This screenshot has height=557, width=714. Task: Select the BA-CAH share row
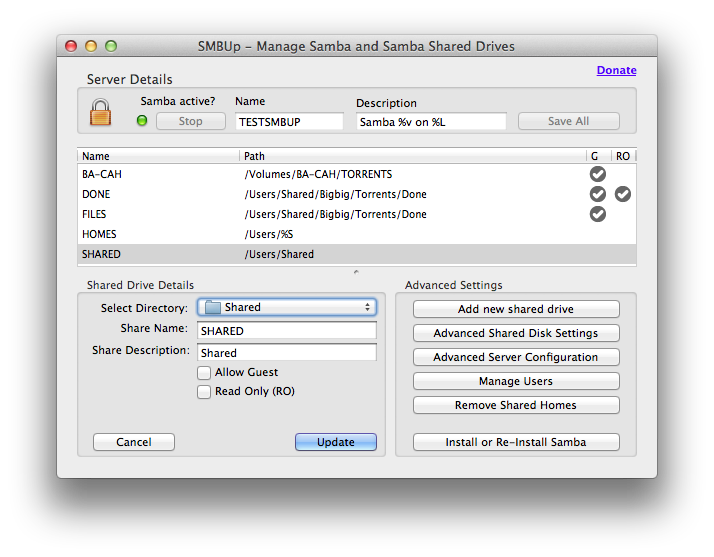click(x=357, y=174)
